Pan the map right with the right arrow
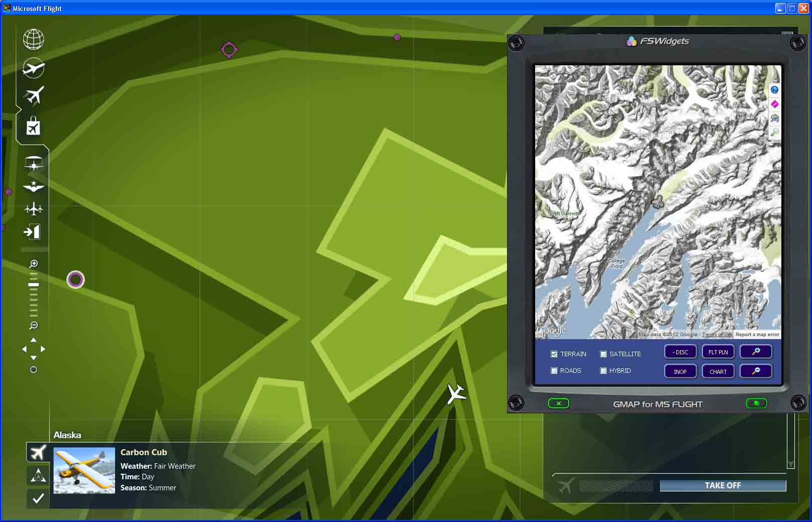This screenshot has height=522, width=812. [43, 349]
